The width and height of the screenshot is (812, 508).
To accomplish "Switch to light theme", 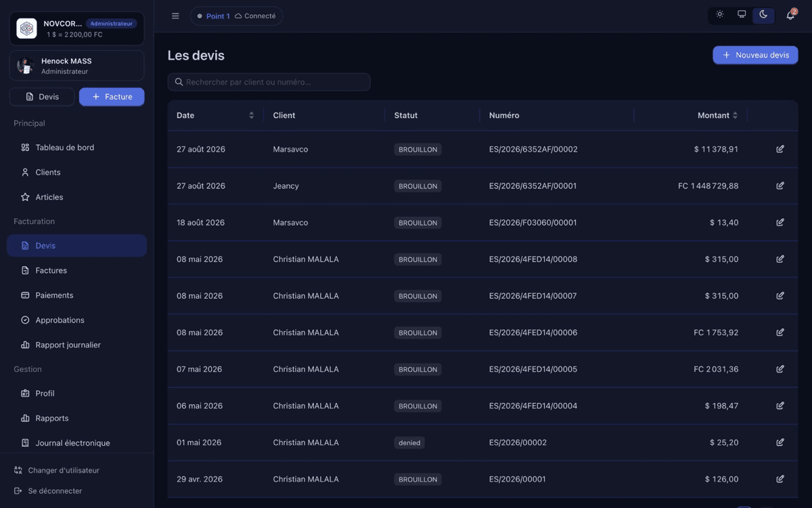I will (x=719, y=15).
